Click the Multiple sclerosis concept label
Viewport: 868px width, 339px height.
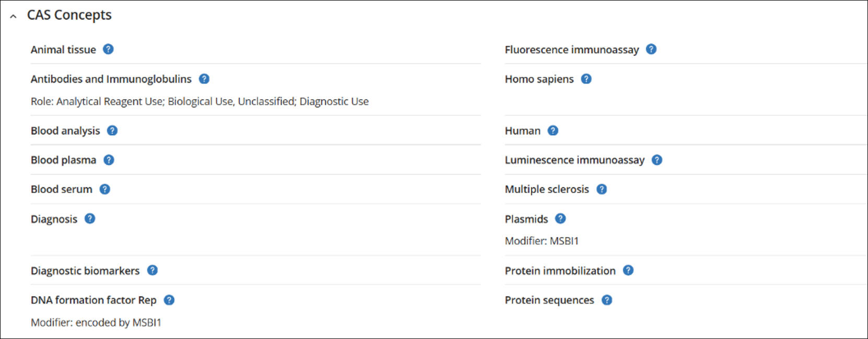click(x=547, y=189)
